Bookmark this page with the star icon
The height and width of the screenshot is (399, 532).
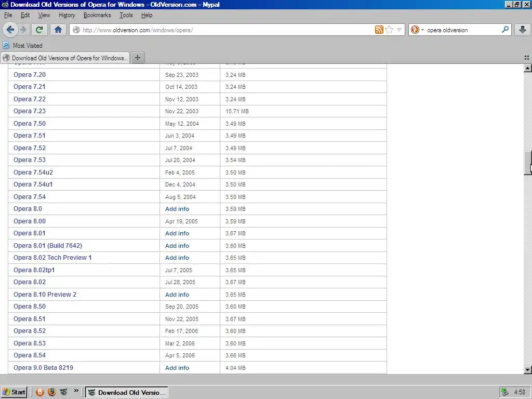[x=389, y=30]
